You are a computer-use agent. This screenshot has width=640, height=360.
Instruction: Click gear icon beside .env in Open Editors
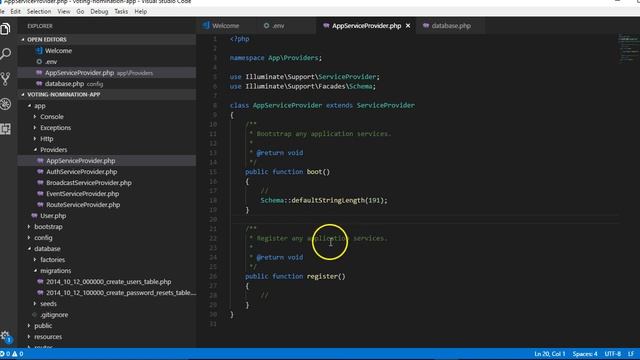pyautogui.click(x=39, y=62)
